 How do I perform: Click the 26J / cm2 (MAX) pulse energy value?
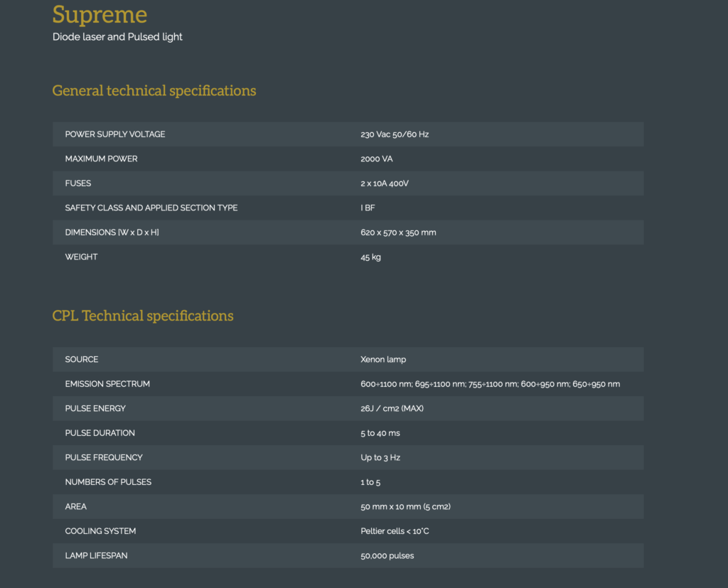point(392,409)
